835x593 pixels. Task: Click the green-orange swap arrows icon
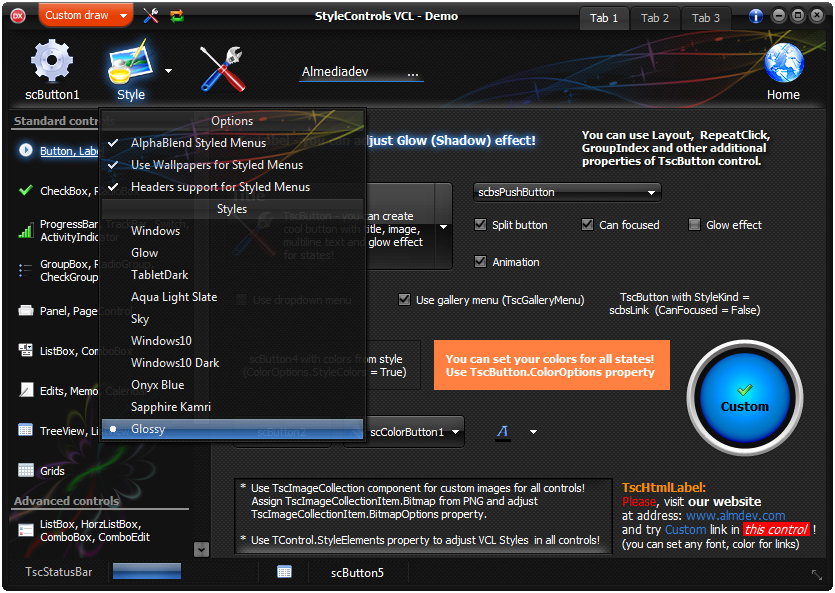pyautogui.click(x=177, y=15)
